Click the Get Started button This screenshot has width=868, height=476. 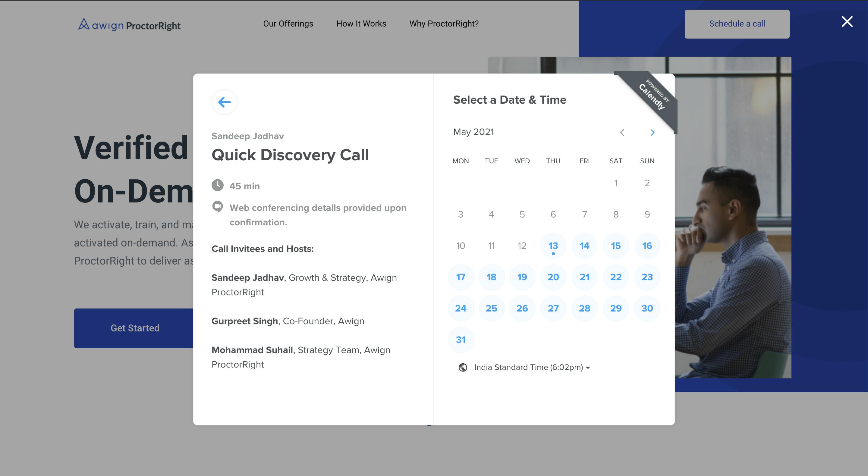tap(134, 328)
